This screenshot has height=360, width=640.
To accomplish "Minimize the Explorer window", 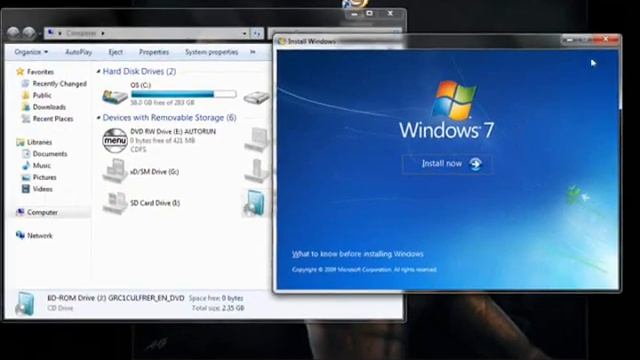I will pos(354,13).
